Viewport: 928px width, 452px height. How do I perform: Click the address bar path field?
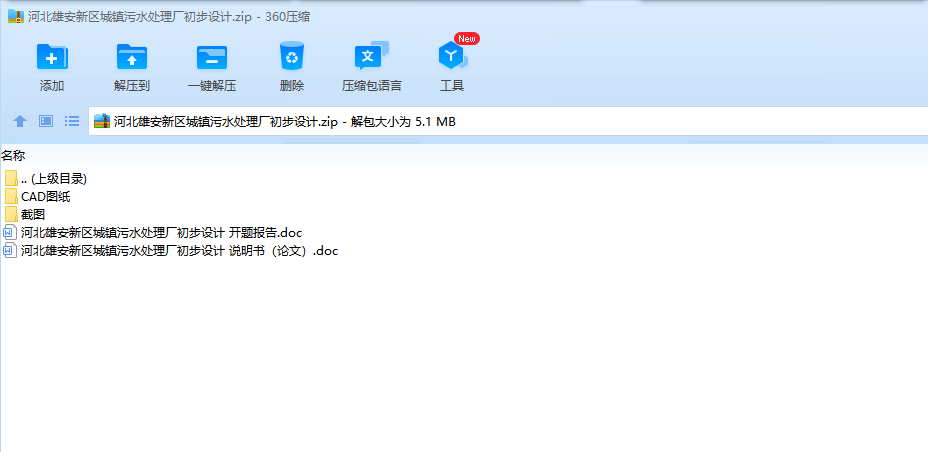click(x=508, y=121)
